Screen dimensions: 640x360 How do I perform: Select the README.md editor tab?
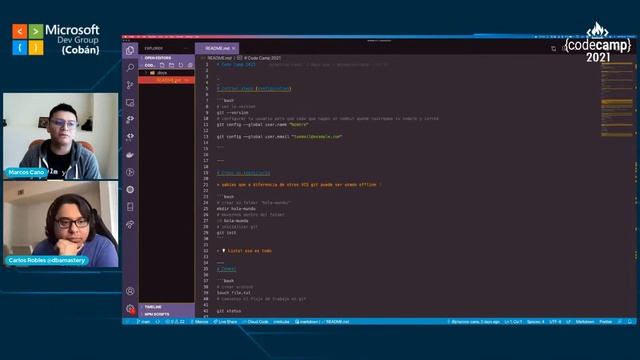(217, 48)
